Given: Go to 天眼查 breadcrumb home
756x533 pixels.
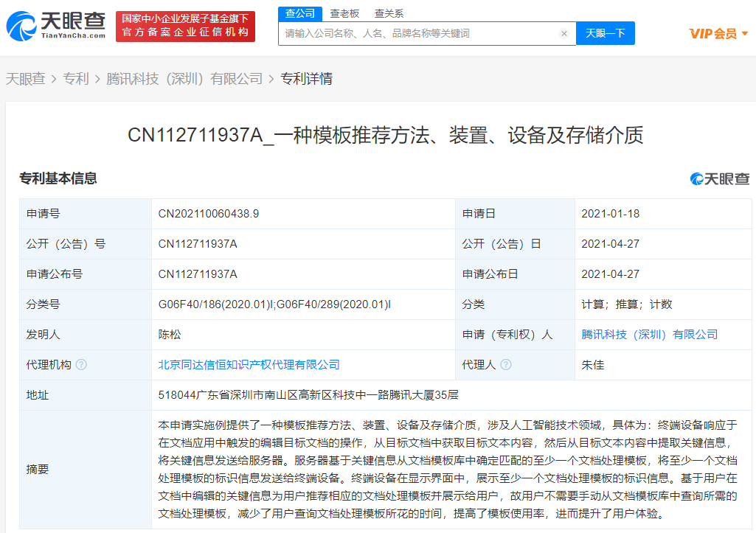Looking at the screenshot, I should (x=26, y=79).
